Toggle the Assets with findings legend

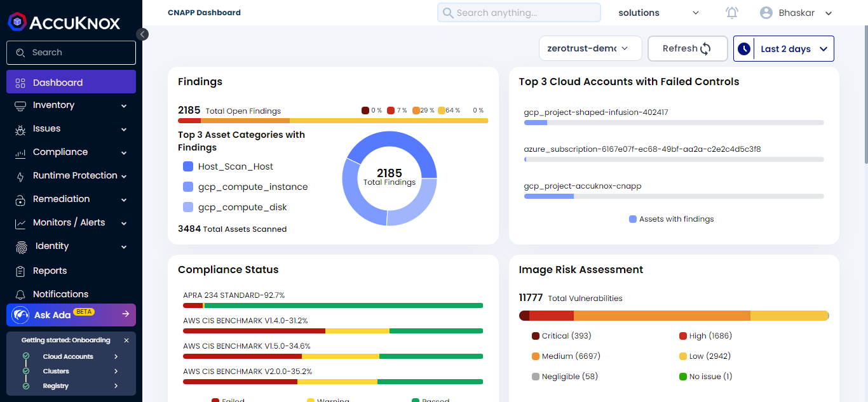[632, 219]
